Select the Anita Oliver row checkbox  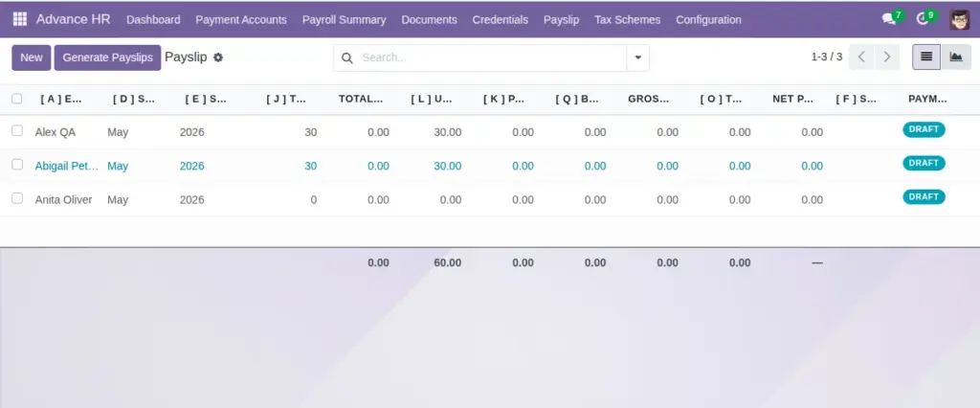(x=17, y=198)
